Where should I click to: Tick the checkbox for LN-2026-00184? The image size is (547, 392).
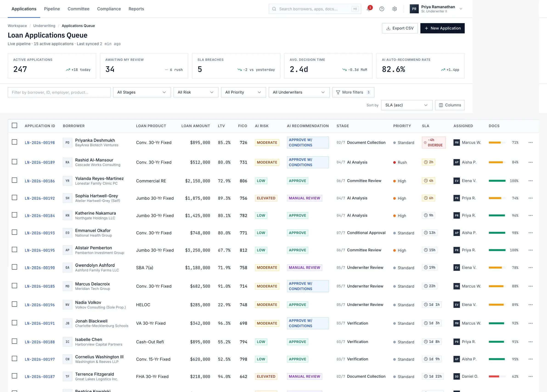coord(14,215)
